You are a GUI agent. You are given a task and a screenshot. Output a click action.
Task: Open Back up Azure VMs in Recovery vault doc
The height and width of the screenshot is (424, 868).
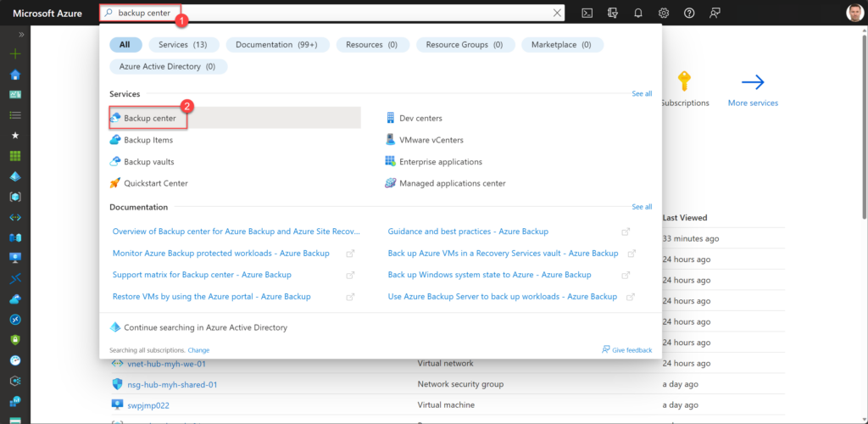pos(504,253)
